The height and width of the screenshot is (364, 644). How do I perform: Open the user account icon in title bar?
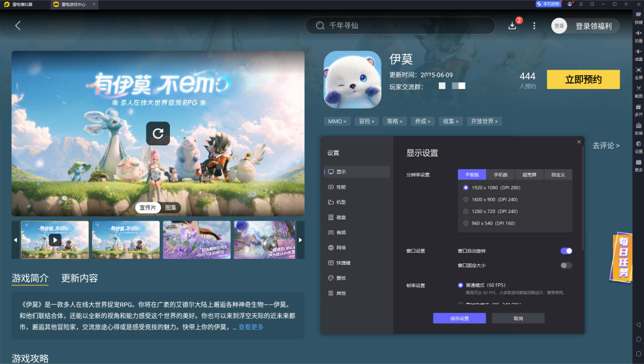tap(570, 4)
